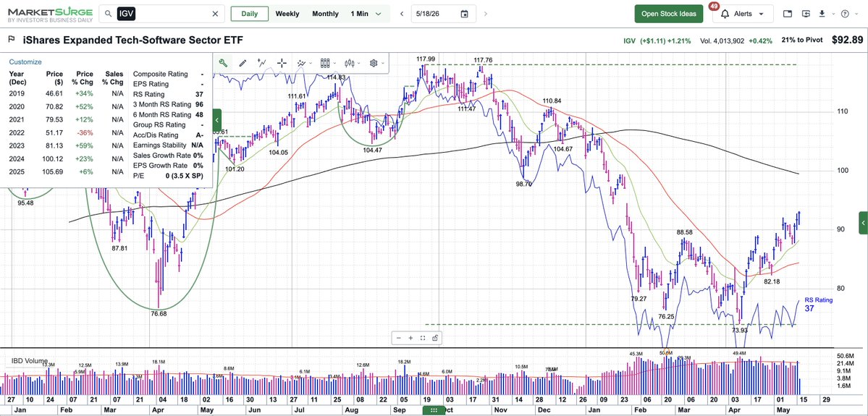Click the Acc/Dis Rating row
868x416 pixels.
(168, 135)
